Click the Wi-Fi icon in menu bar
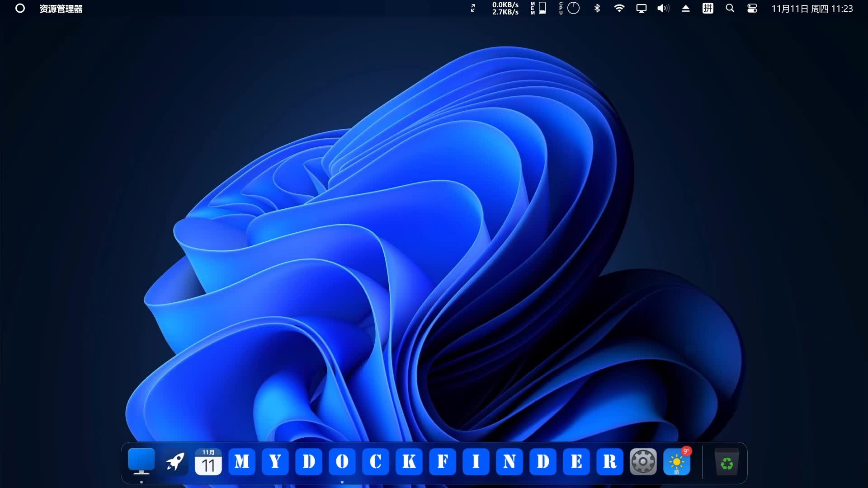Screen dimensions: 868x488 (619, 8)
